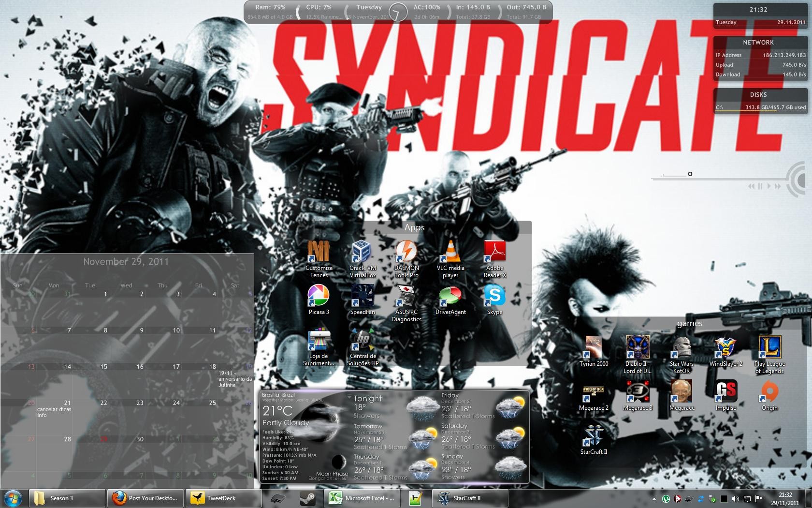The image size is (812, 508).
Task: Open PS3 media server taskbar icon
Action: click(x=277, y=498)
